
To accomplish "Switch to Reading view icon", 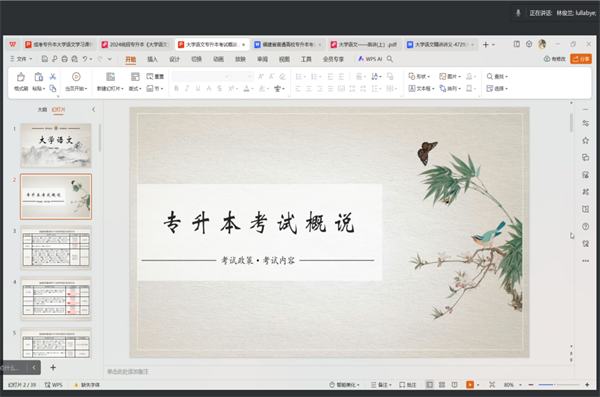I will tap(454, 385).
